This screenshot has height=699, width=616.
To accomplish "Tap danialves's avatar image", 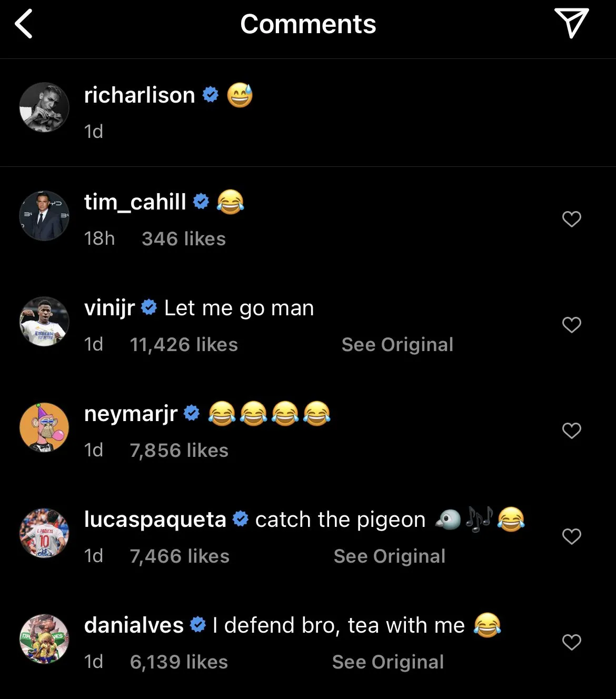I will [44, 639].
